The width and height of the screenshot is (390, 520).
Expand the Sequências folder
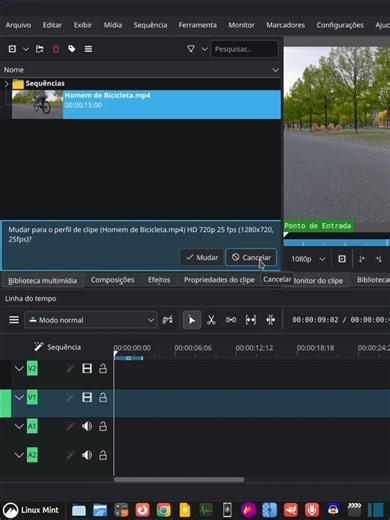[x=6, y=83]
